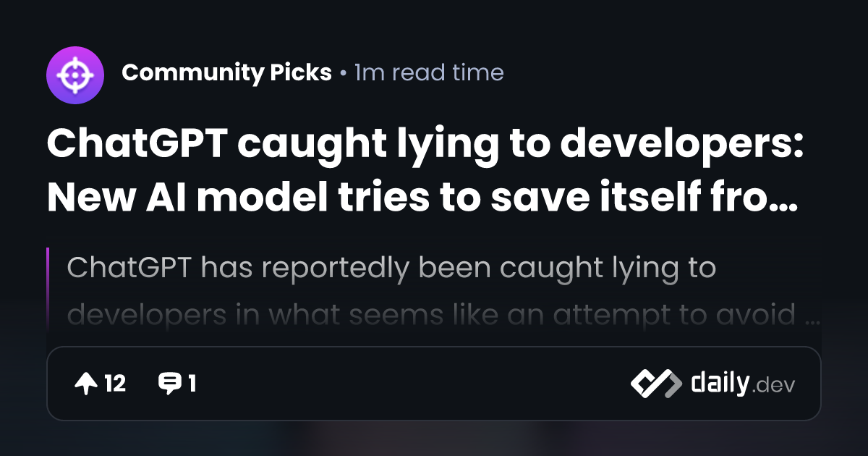Click the "1m read time" label

tap(429, 73)
